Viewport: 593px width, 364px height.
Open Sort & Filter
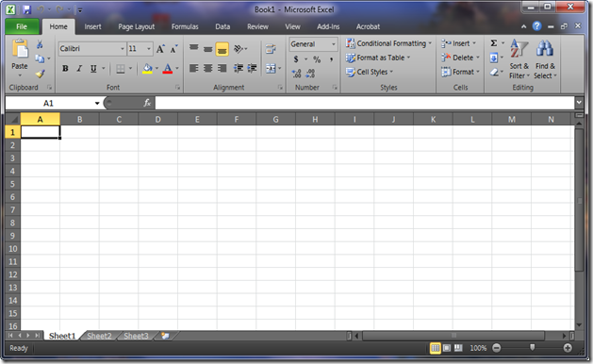(519, 59)
